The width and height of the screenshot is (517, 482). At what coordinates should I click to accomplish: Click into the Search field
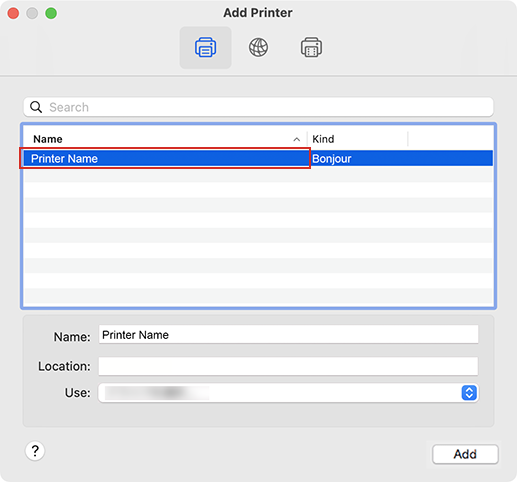point(258,107)
